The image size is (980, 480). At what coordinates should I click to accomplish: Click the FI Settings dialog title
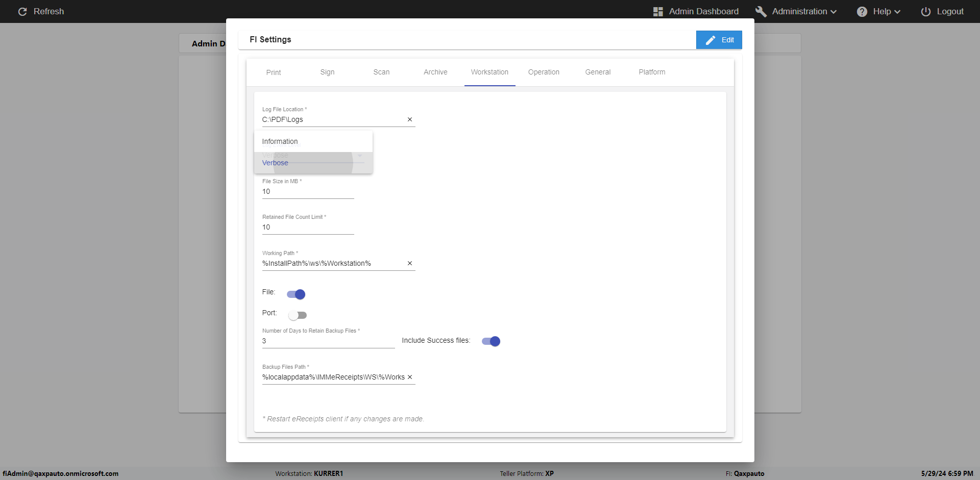tap(271, 40)
